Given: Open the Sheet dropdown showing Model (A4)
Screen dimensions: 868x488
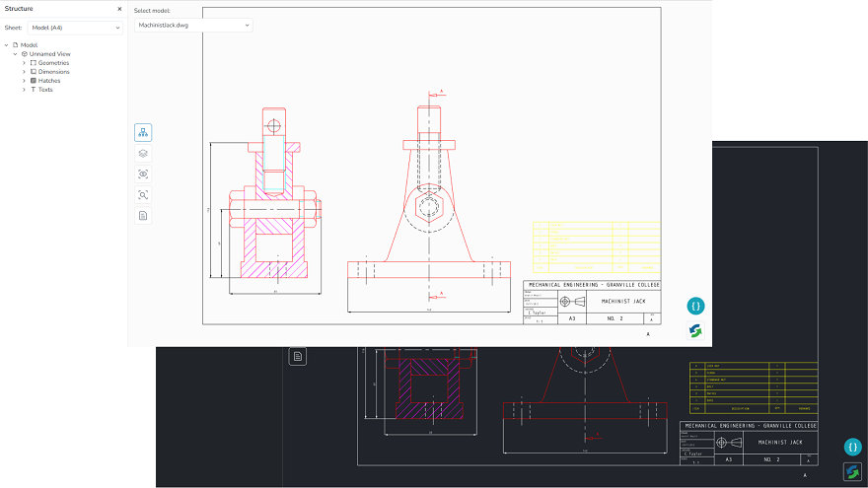Looking at the screenshot, I should pos(75,28).
